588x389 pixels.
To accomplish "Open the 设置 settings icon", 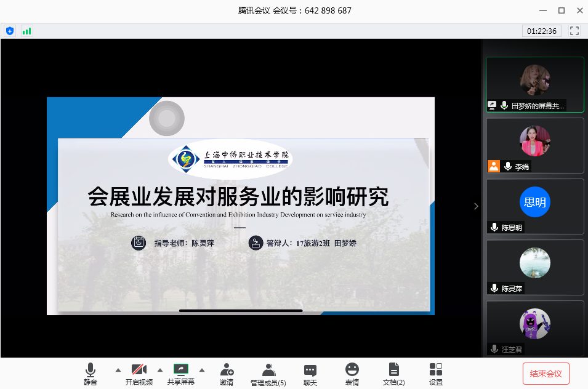I will (x=436, y=374).
